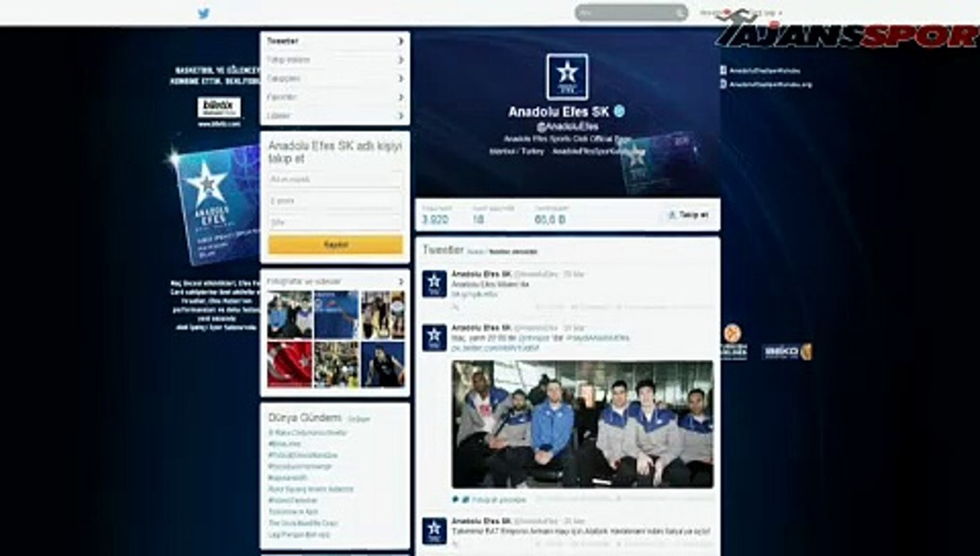Click the @AnadoluEfes handle in profile header

tap(567, 127)
